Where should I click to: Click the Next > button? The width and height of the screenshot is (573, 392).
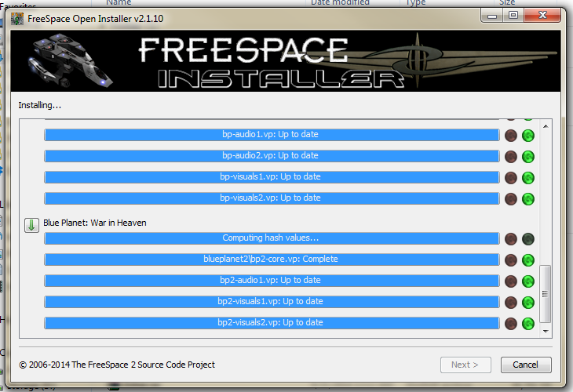point(465,365)
